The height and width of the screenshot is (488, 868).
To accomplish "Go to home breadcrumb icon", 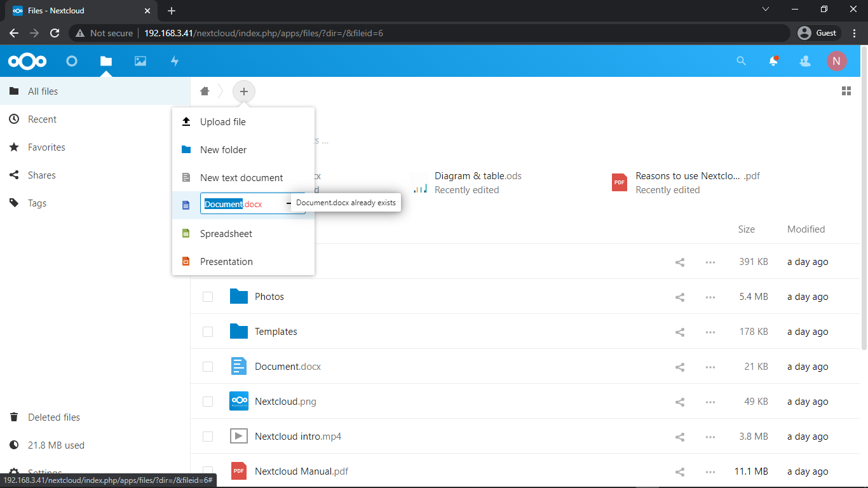I will 205,91.
